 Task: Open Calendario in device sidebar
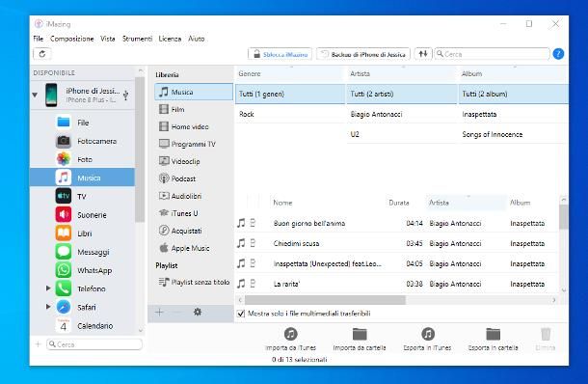pos(82,325)
